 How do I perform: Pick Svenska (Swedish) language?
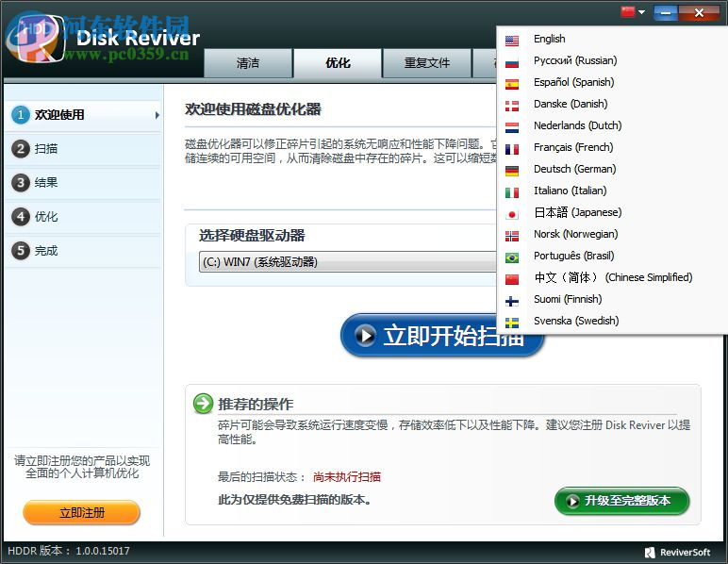[x=576, y=321]
